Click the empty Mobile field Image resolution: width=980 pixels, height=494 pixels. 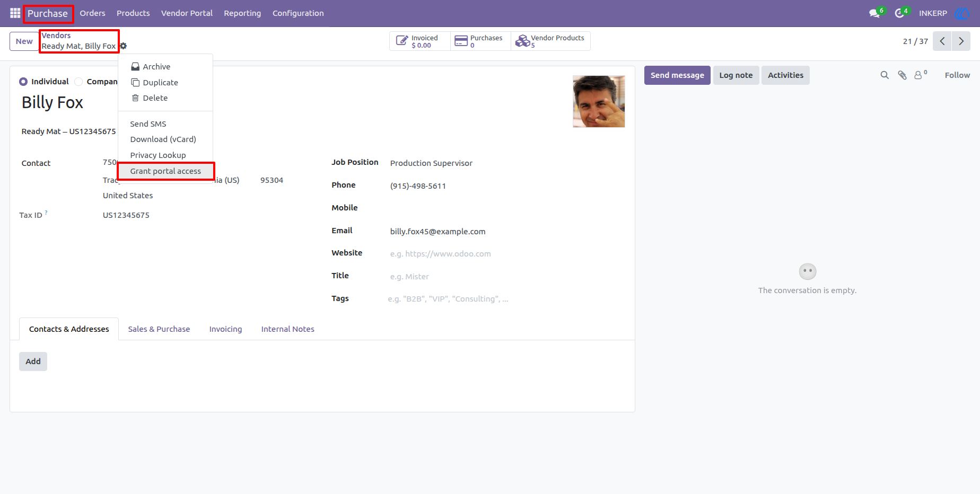click(x=507, y=208)
